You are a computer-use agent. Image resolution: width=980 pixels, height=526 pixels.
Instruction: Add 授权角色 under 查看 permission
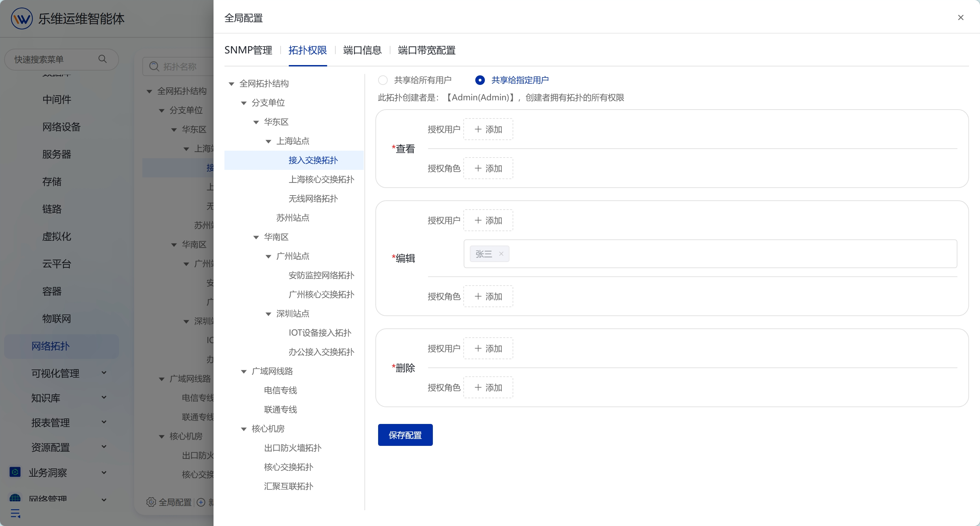coord(488,168)
